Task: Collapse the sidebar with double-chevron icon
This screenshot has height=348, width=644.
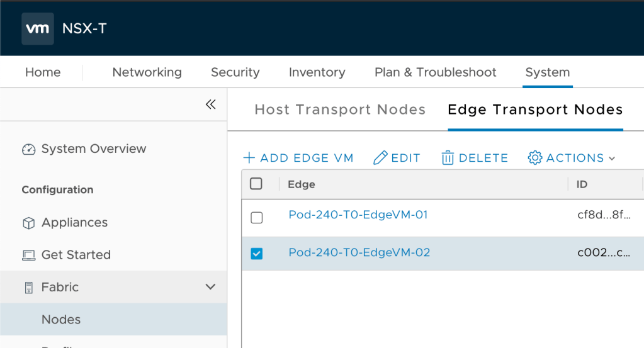Action: 211,104
